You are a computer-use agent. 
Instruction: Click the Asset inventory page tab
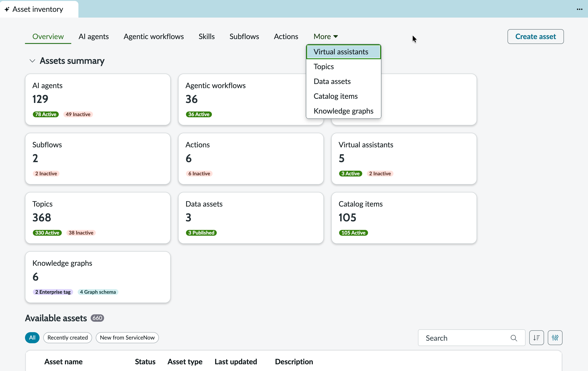(x=39, y=9)
